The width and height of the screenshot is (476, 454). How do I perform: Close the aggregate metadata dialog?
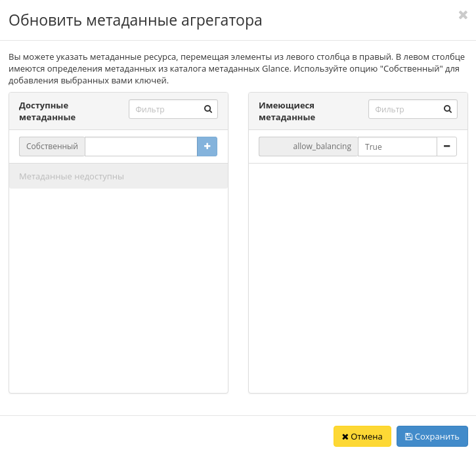coord(462,15)
